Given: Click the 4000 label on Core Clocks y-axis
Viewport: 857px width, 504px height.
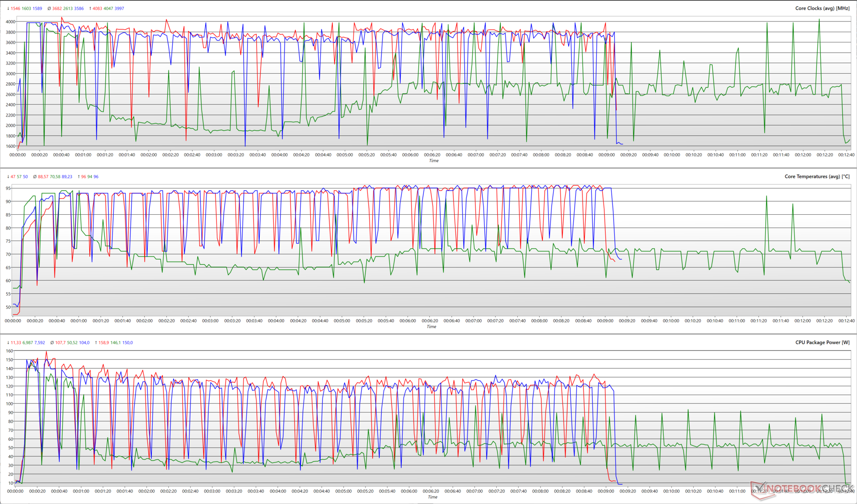Looking at the screenshot, I should click(10, 22).
